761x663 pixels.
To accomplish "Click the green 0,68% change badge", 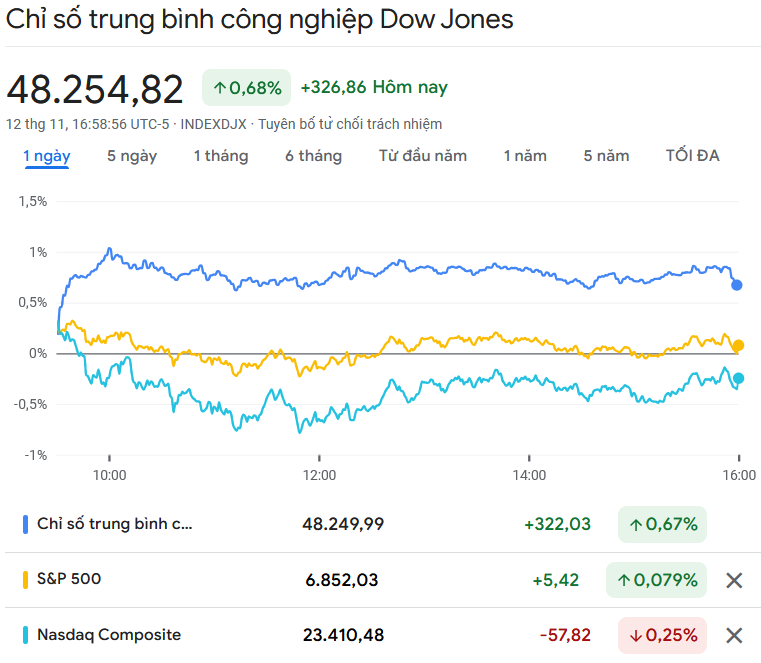I will (x=247, y=88).
